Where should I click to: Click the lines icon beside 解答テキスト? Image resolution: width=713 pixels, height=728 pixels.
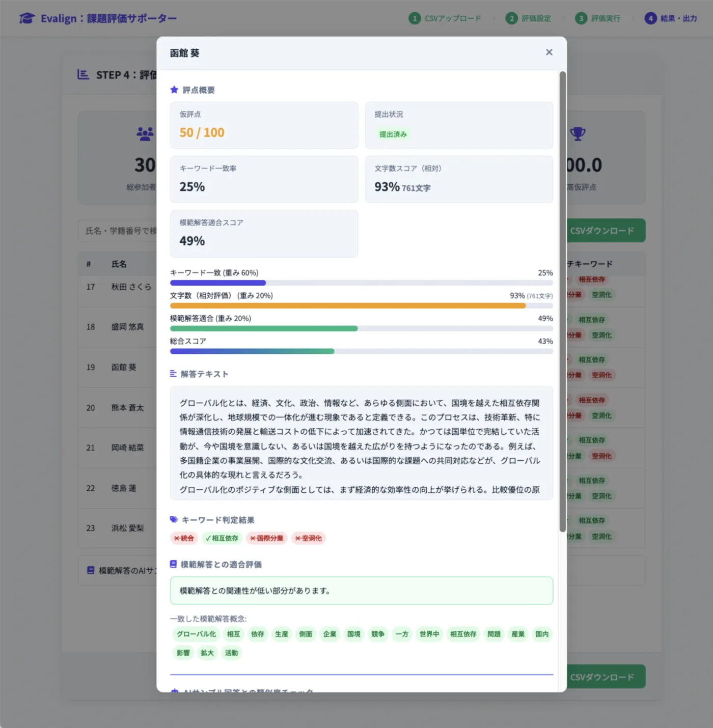(173, 374)
